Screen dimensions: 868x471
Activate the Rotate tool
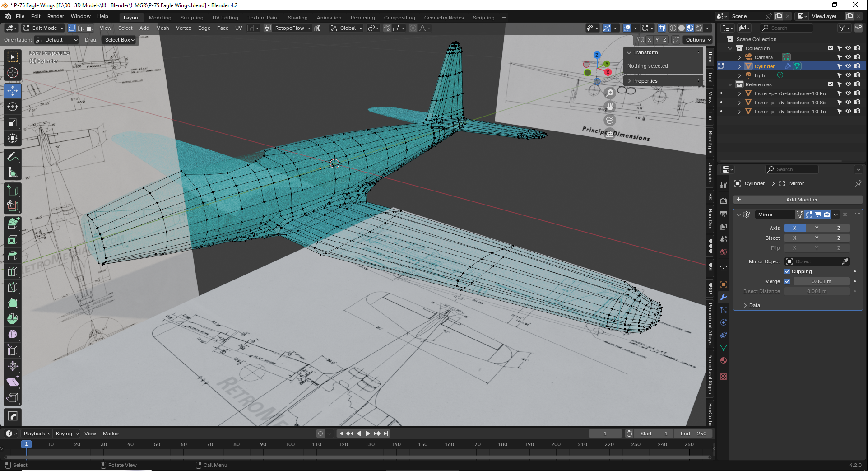pos(13,107)
